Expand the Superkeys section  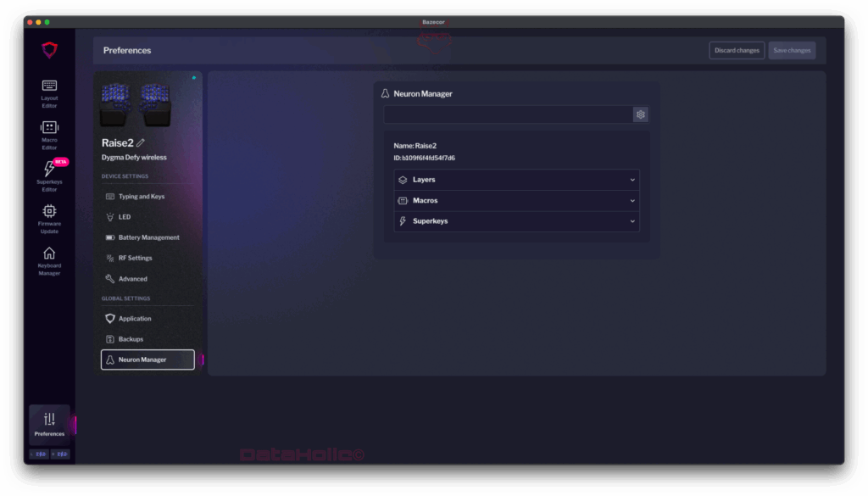(x=516, y=221)
